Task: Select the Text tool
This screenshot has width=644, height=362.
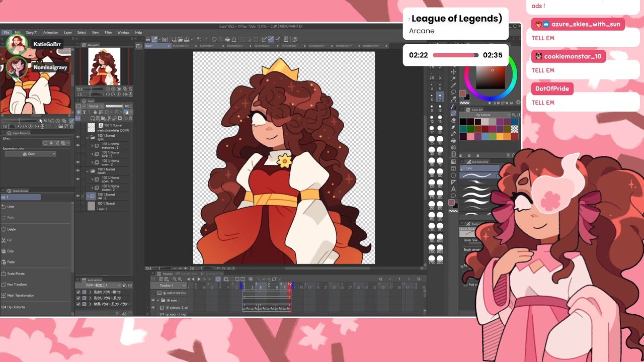Action: (x=453, y=189)
